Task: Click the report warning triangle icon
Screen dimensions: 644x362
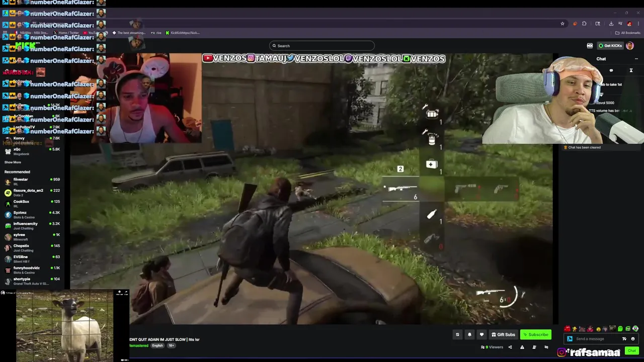Action: (x=522, y=347)
